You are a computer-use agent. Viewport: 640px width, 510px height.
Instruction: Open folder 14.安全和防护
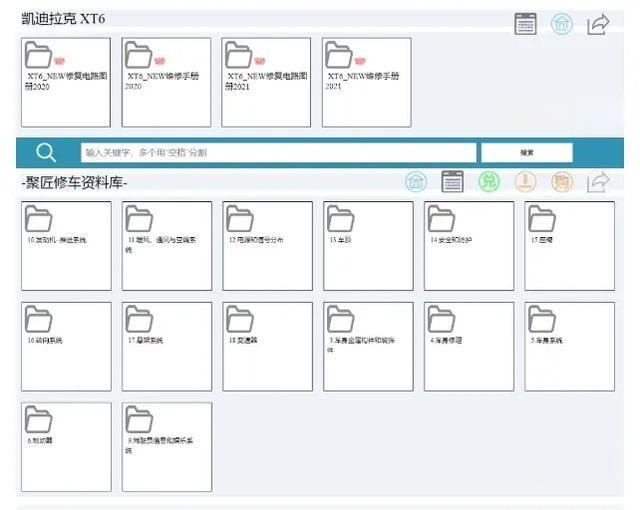point(469,246)
